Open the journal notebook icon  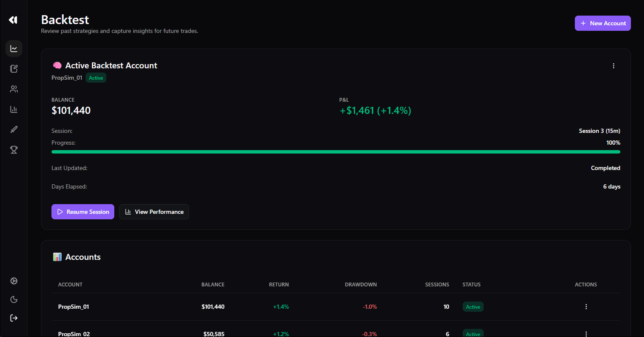(14, 69)
